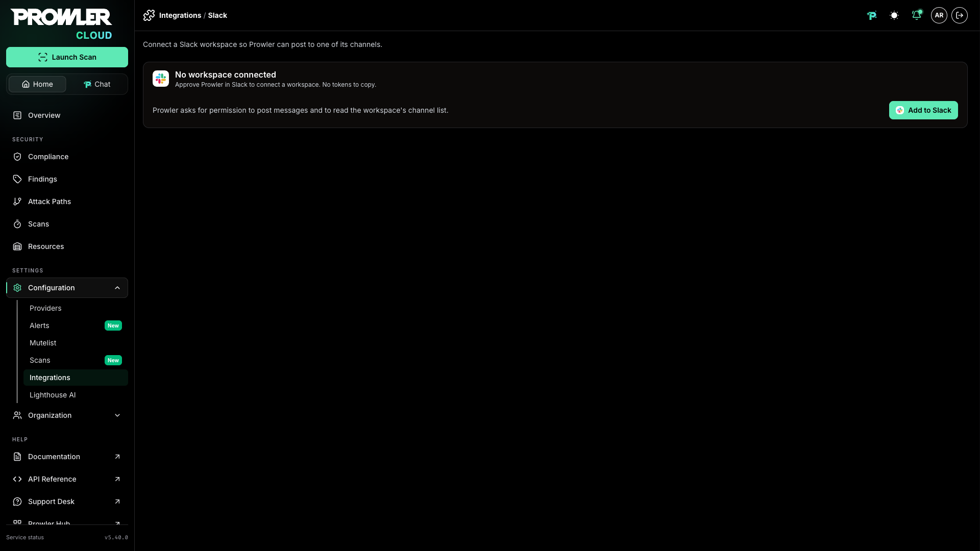The width and height of the screenshot is (980, 551).
Task: Go to Integrations via breadcrumb
Action: tap(180, 15)
